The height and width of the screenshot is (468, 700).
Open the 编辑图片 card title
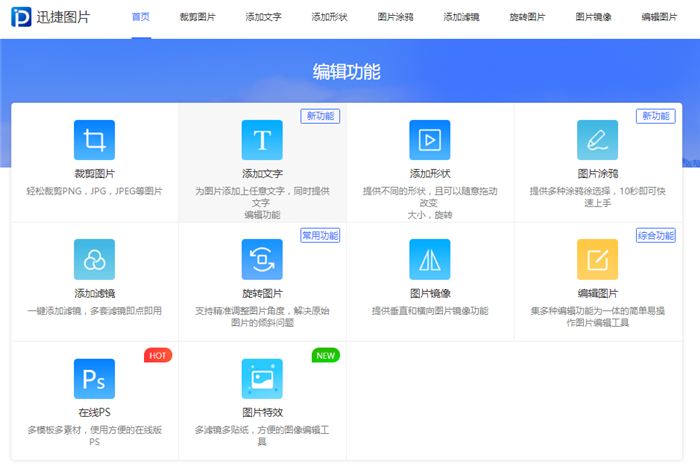597,293
